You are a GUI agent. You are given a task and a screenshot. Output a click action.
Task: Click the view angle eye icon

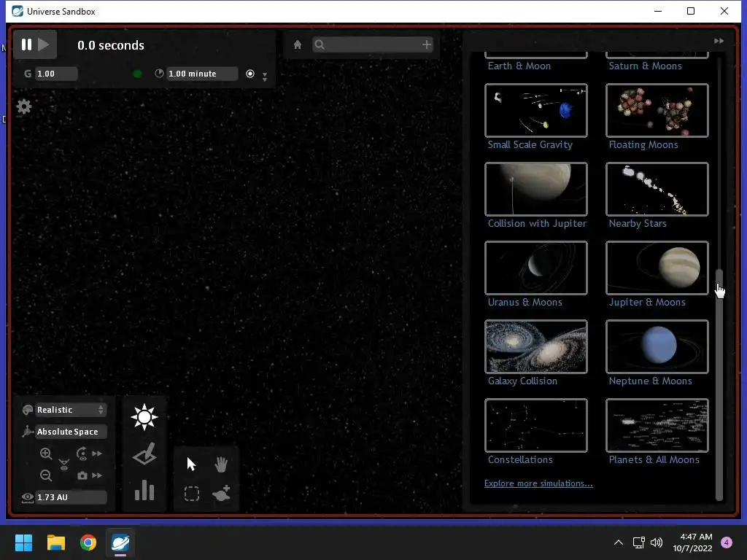point(64,464)
